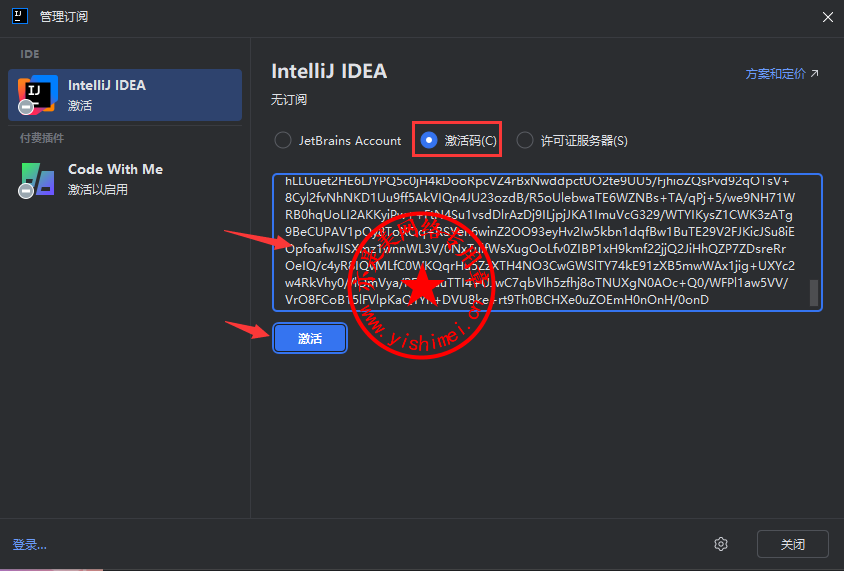Click the 关闭 button at the bottom
Screen dimensions: 844x571
792,544
